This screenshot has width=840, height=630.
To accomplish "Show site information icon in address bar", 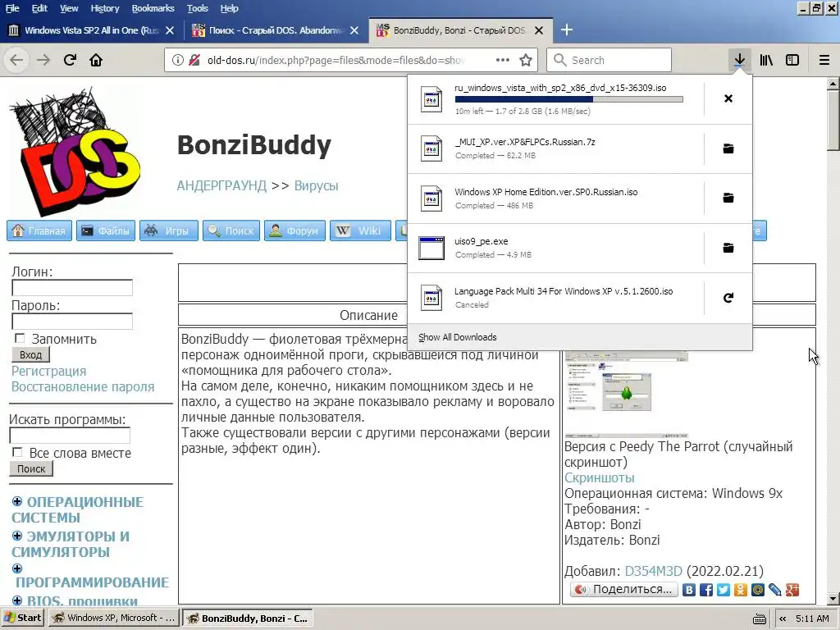I will [x=178, y=60].
